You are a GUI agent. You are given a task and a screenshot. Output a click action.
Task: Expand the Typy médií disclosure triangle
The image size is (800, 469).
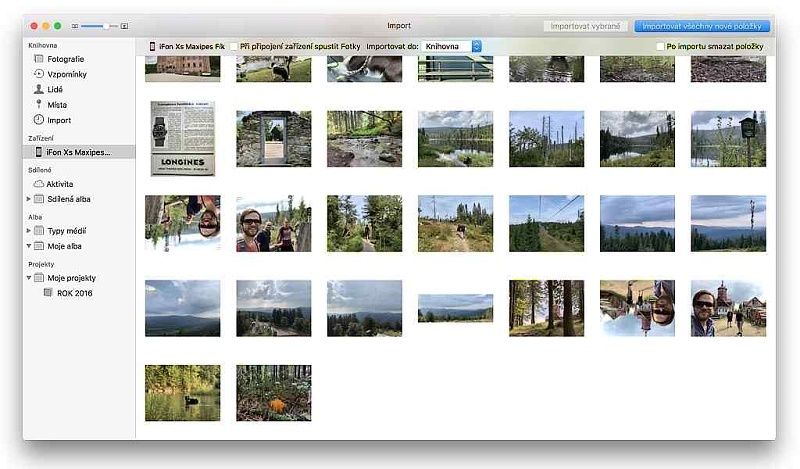tap(29, 231)
